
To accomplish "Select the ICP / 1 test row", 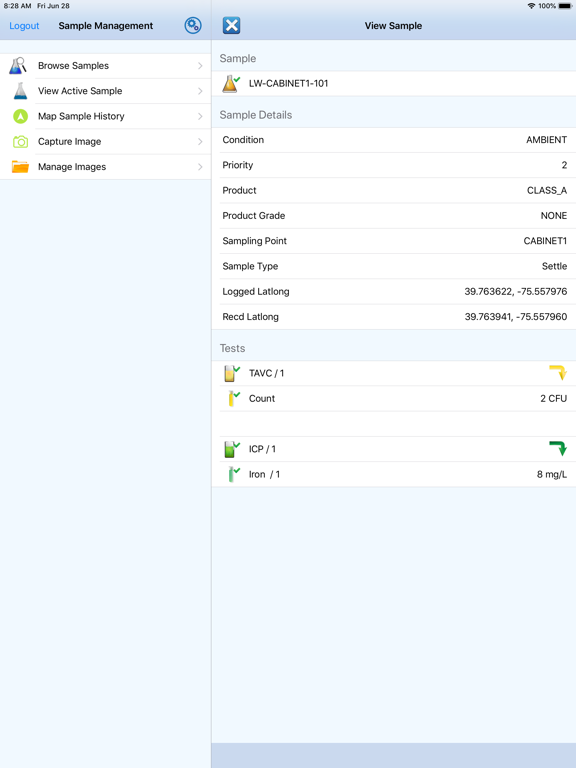I will point(394,449).
